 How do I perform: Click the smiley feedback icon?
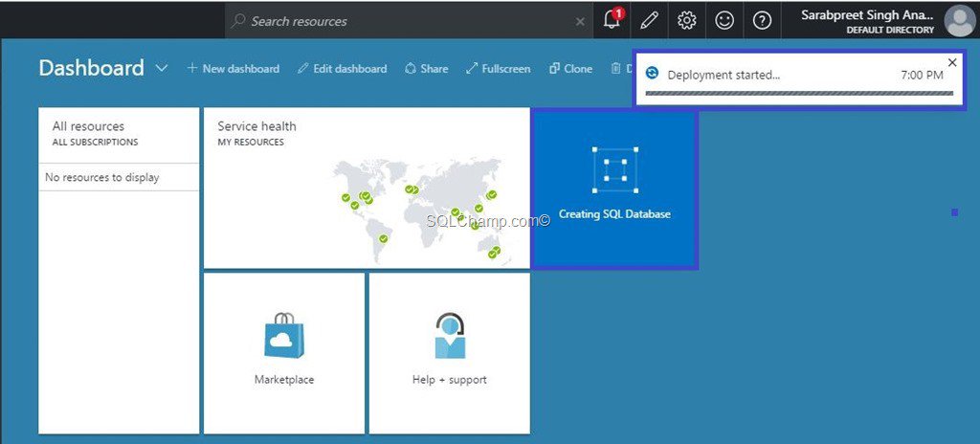(724, 21)
